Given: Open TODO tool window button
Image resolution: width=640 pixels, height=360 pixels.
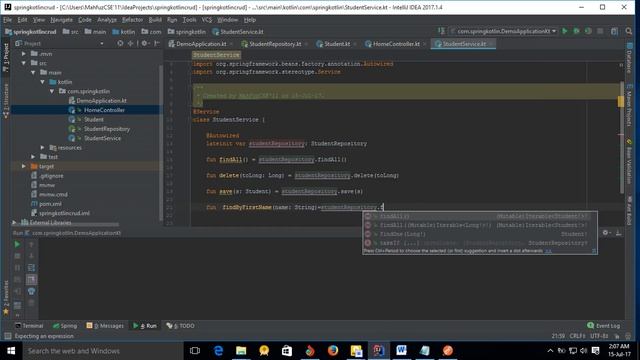Looking at the screenshot, I should point(180,325).
